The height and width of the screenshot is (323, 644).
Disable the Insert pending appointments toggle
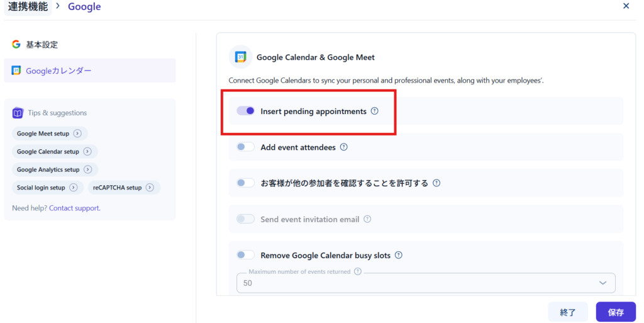(x=246, y=111)
